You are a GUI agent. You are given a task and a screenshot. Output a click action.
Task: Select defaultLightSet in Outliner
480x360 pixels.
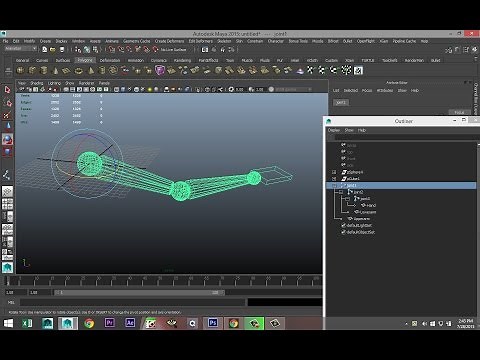pos(359,225)
